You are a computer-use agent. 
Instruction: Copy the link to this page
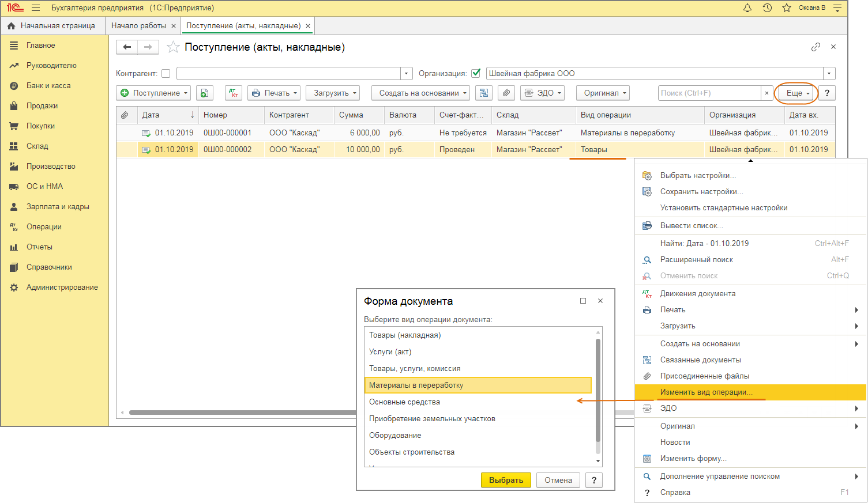(x=816, y=47)
